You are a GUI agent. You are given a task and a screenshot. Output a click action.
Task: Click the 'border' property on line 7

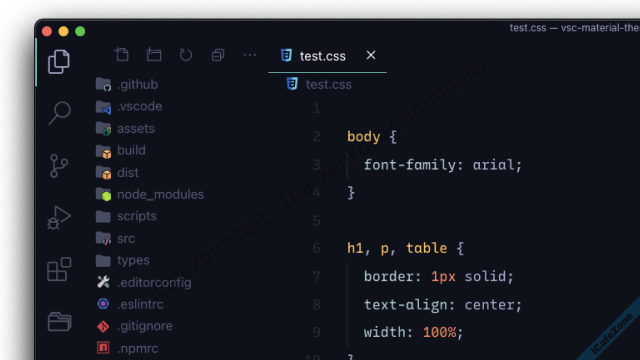click(389, 276)
